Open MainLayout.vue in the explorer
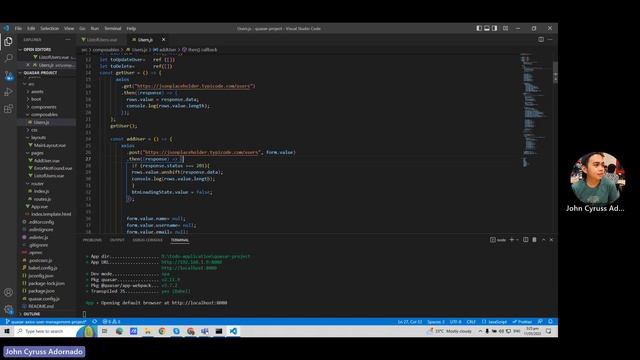This screenshot has height=360, width=640. click(x=49, y=145)
